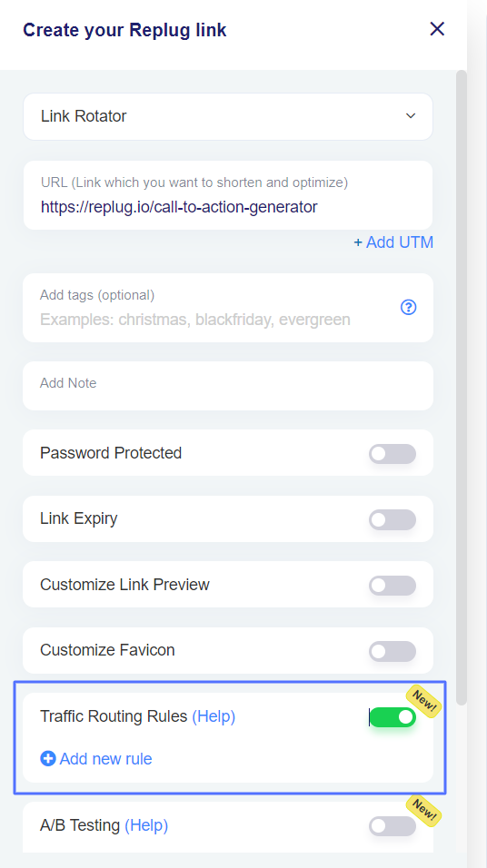Enable the Password Protected toggle
The image size is (487, 868).
[x=393, y=453]
